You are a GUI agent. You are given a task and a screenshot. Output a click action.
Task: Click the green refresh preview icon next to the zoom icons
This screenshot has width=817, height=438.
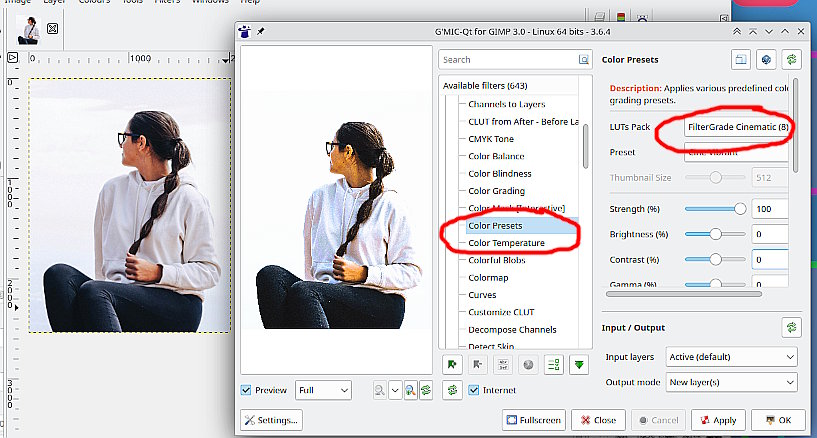pyautogui.click(x=426, y=390)
